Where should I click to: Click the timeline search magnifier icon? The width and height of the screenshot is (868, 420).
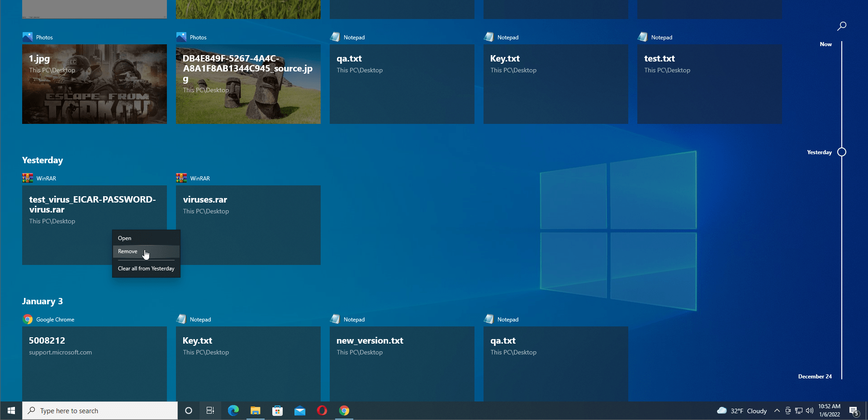(x=841, y=26)
